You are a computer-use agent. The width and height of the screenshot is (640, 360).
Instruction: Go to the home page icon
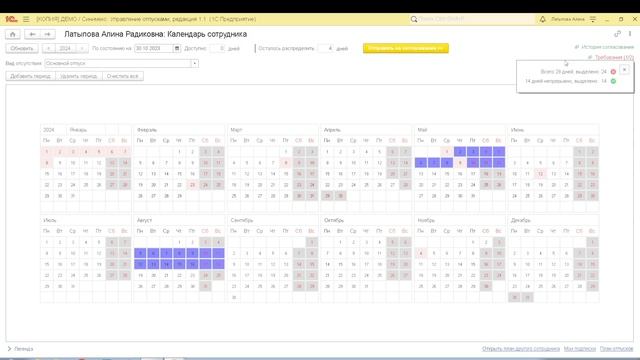pos(13,34)
